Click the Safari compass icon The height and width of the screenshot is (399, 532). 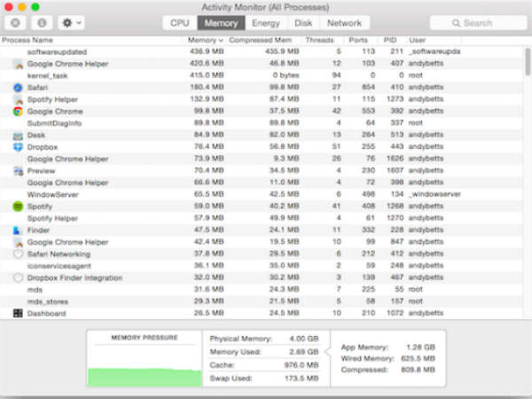[x=18, y=88]
